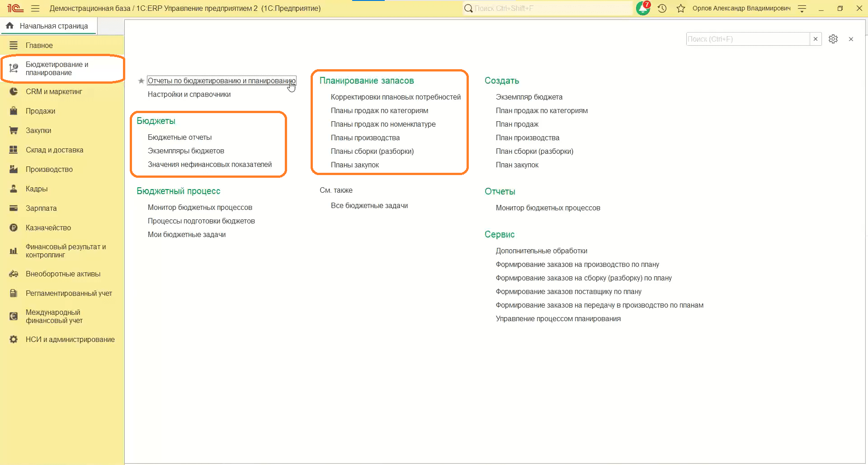Open Отчеты по бюджетированию и планированию
The width and height of the screenshot is (868, 465).
click(x=222, y=81)
